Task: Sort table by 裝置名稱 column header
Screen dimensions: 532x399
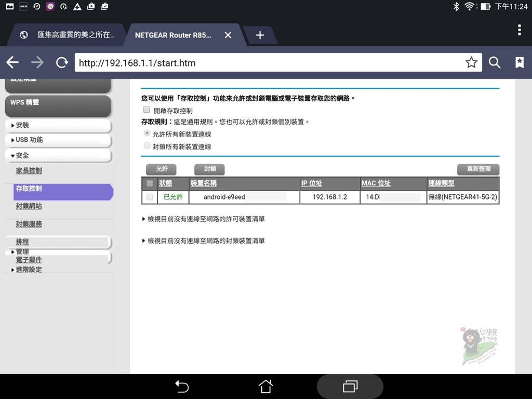Action: (204, 183)
